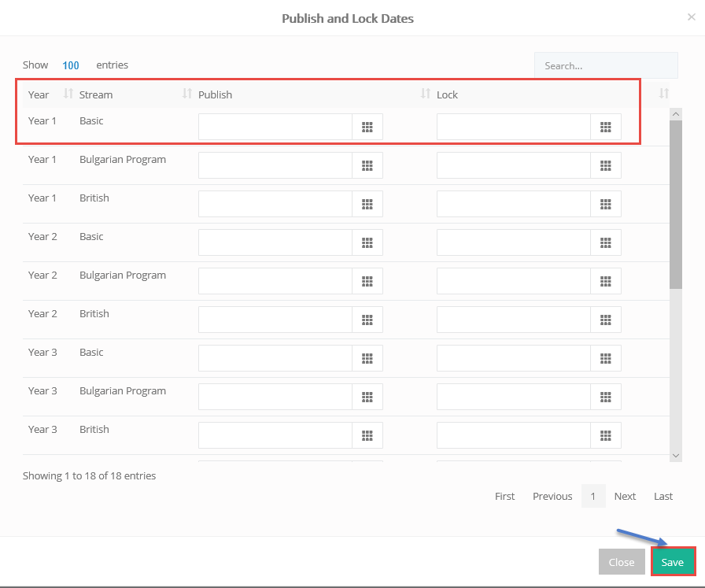The image size is (705, 588).
Task: Open Lock date calendar for Year 2 Basic
Action: (x=606, y=243)
